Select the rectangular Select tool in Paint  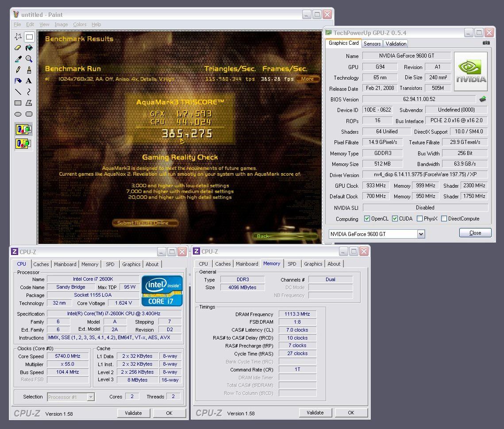pos(29,37)
